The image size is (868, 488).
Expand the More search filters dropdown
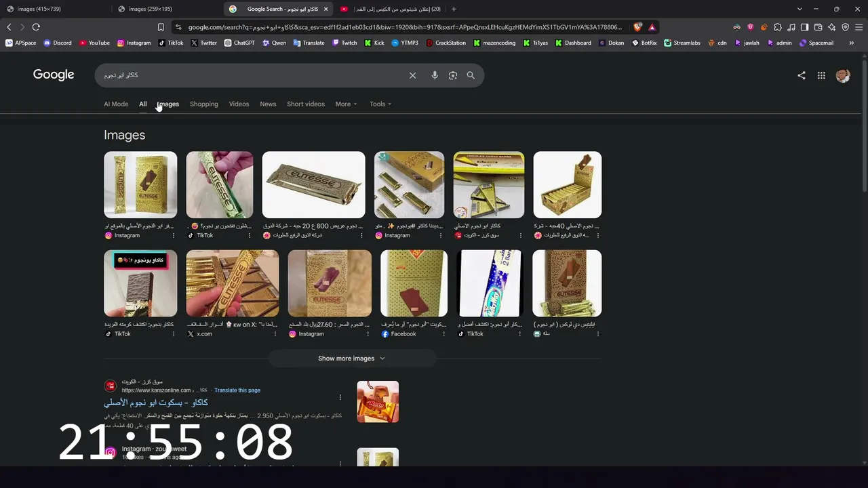pos(346,104)
